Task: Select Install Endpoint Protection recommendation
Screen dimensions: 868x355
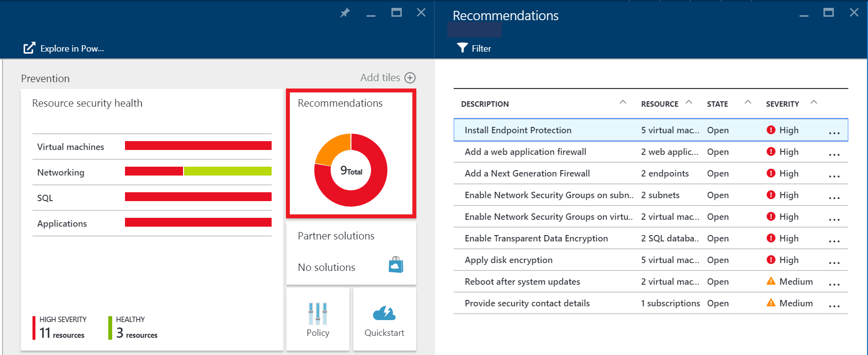Action: 651,130
